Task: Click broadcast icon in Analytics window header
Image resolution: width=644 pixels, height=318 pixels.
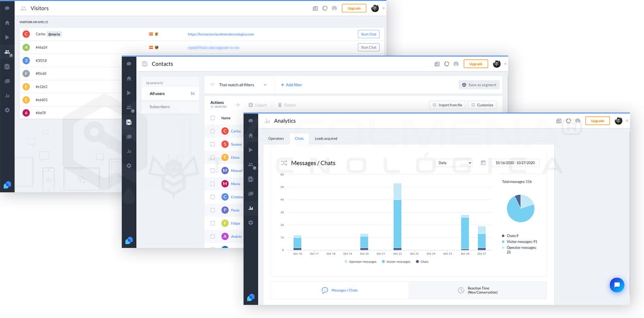Action: click(578, 121)
